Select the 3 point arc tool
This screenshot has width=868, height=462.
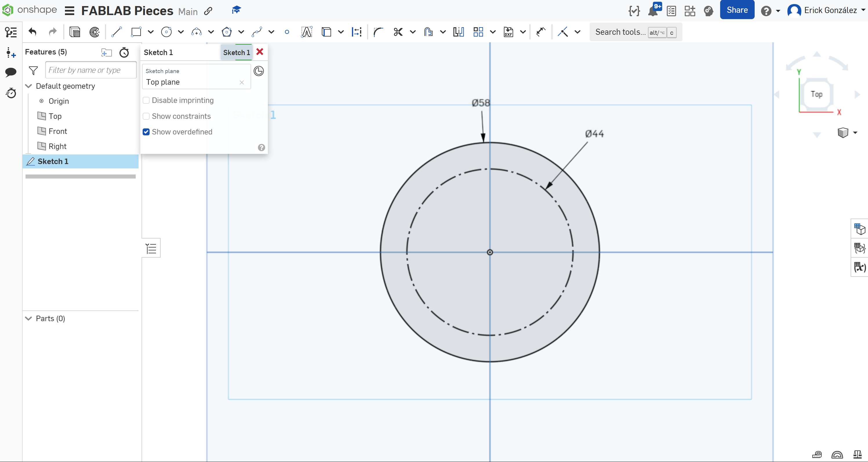[x=197, y=32]
